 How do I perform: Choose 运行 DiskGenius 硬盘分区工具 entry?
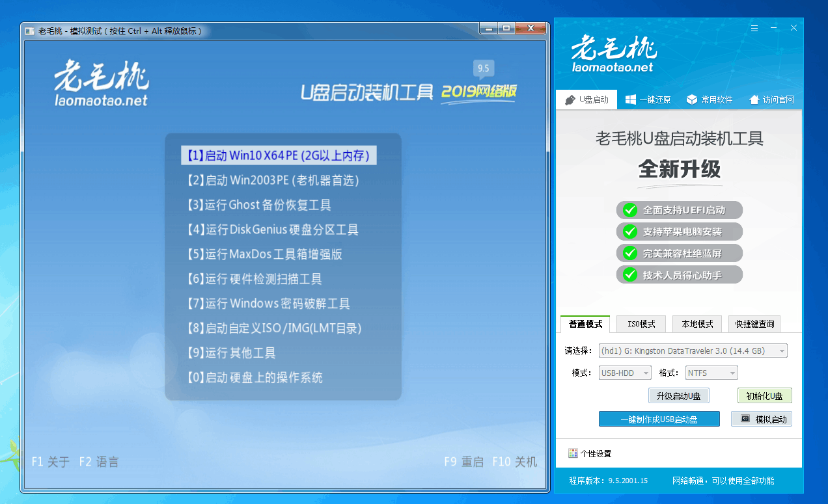[272, 230]
